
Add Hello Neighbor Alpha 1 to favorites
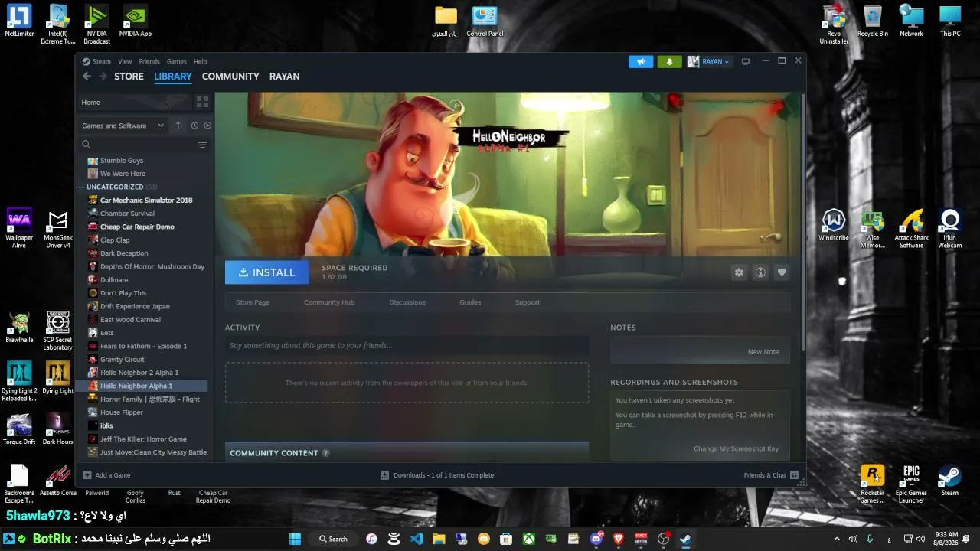(782, 272)
